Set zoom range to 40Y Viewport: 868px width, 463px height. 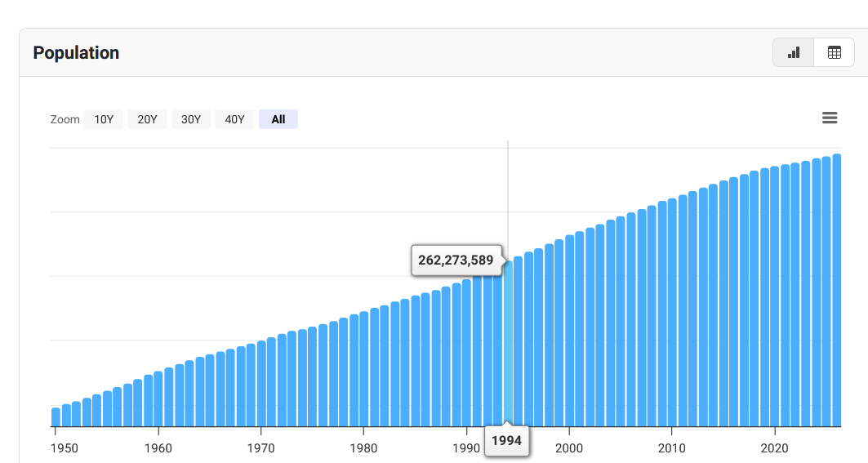point(234,119)
